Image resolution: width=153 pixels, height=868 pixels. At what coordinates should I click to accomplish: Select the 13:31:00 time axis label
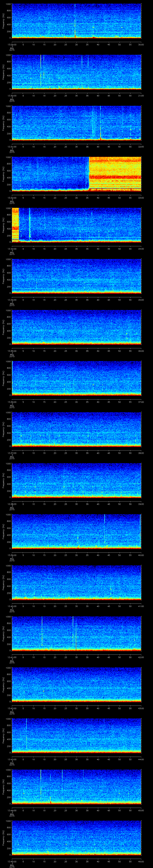coord(12,147)
